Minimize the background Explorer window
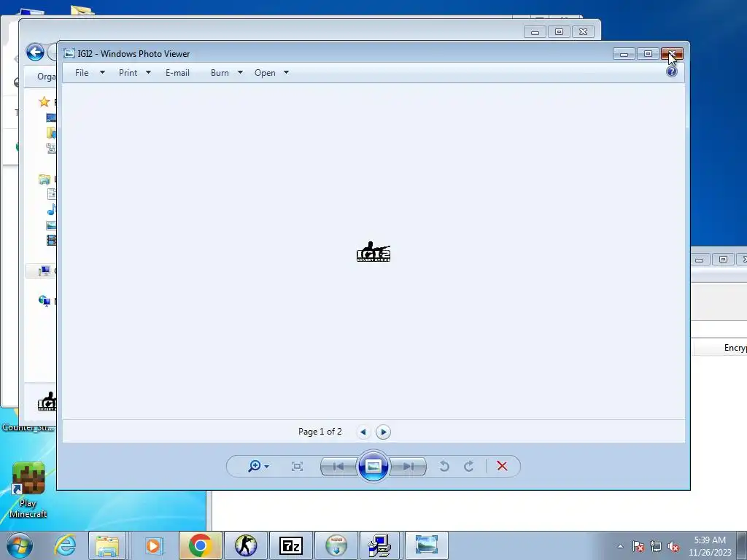This screenshot has height=560, width=747. [535, 32]
